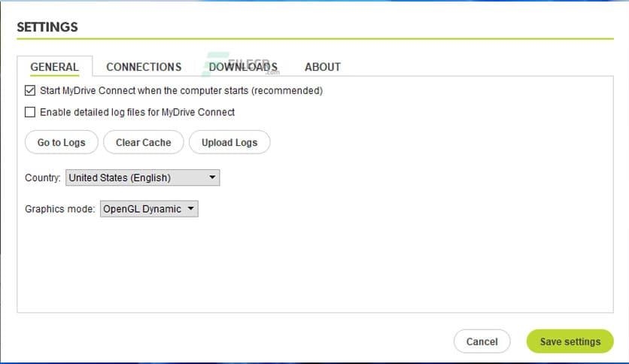This screenshot has height=364, width=629.
Task: Open the Country dropdown
Action: point(142,177)
